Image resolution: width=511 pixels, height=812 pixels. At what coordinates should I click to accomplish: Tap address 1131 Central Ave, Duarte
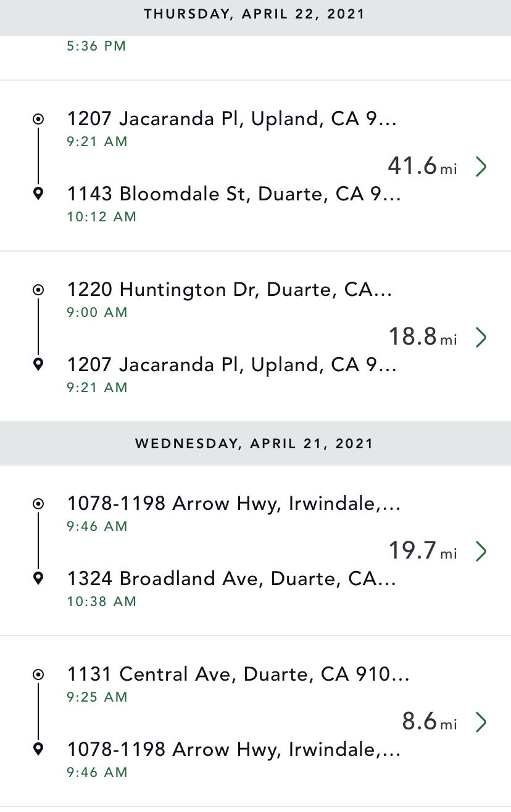(238, 674)
